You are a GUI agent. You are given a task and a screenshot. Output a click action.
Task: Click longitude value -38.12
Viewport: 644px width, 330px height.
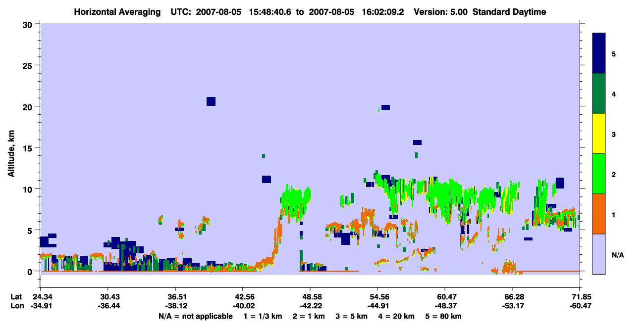175,306
